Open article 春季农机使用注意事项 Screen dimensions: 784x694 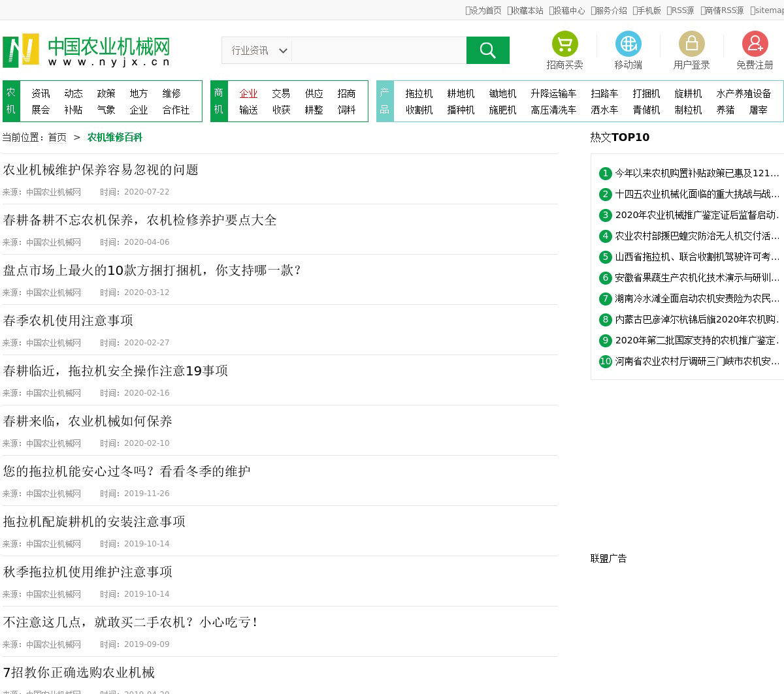68,321
